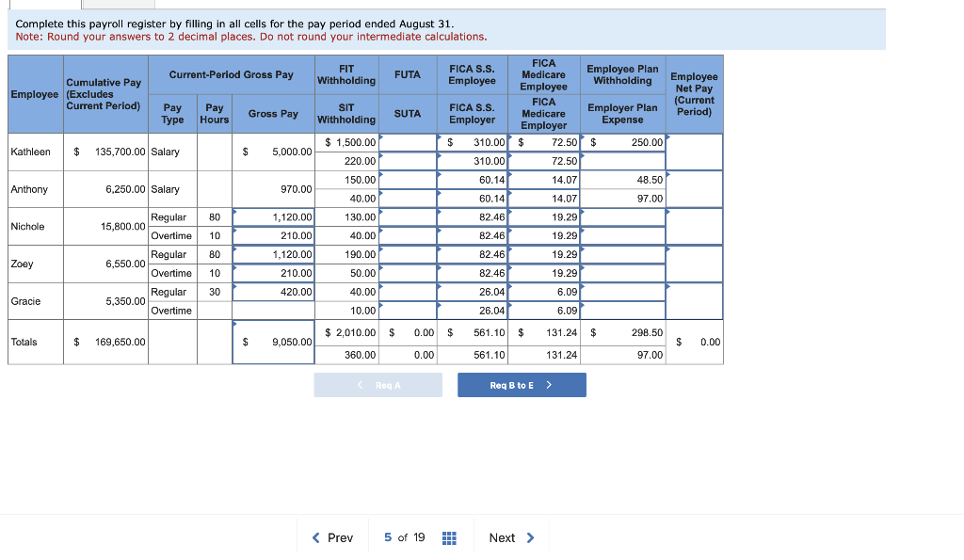
Task: Click the disabled Req A button
Action: (x=378, y=385)
